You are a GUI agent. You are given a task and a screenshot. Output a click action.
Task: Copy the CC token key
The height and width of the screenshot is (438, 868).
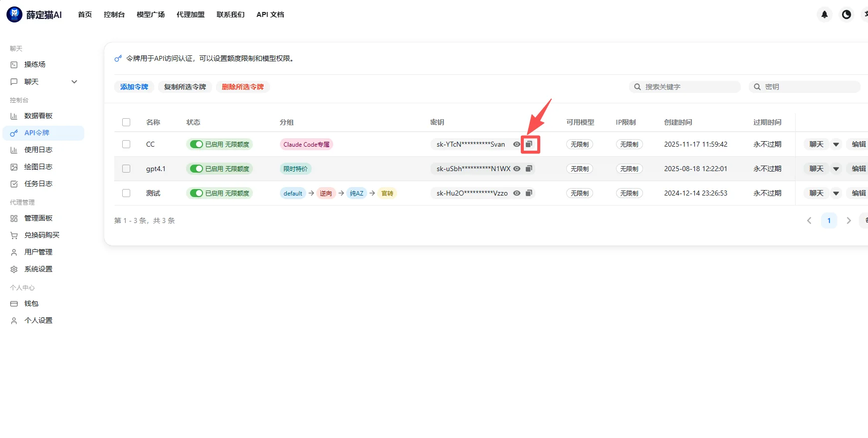(529, 144)
